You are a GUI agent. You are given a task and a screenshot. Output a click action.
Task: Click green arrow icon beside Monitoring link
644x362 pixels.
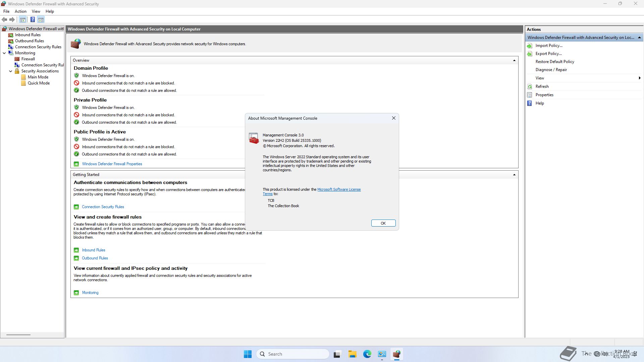[x=76, y=293]
